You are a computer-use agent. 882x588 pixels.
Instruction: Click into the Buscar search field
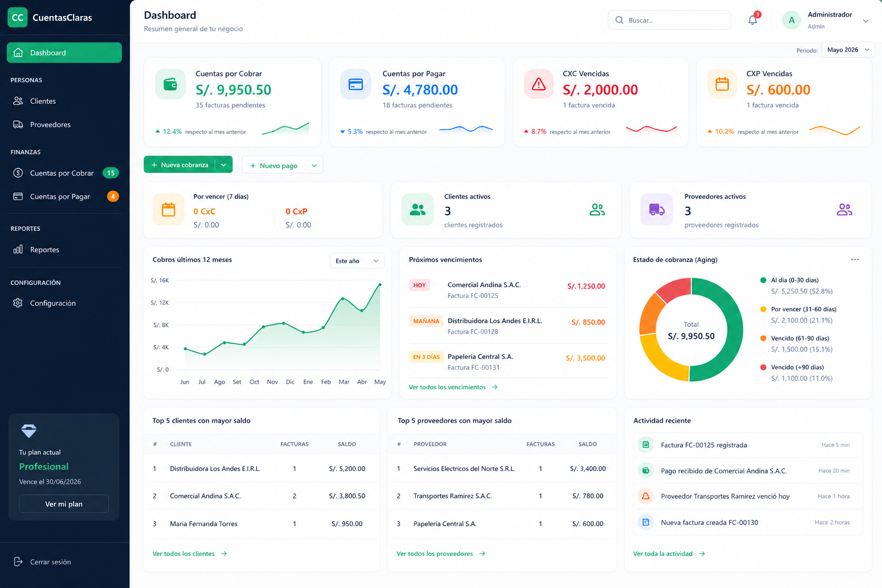tap(670, 20)
